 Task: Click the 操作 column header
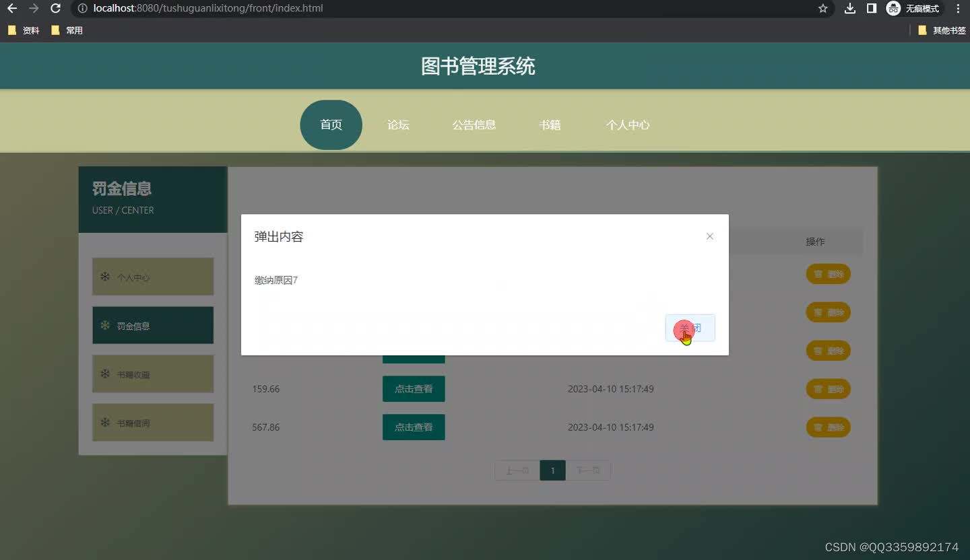click(815, 242)
